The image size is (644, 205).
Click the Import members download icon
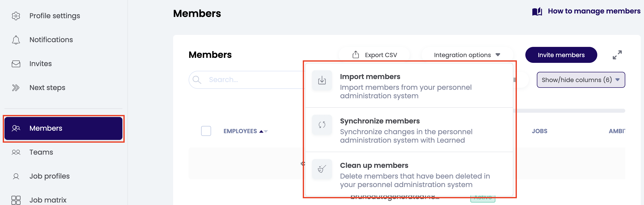click(x=322, y=80)
